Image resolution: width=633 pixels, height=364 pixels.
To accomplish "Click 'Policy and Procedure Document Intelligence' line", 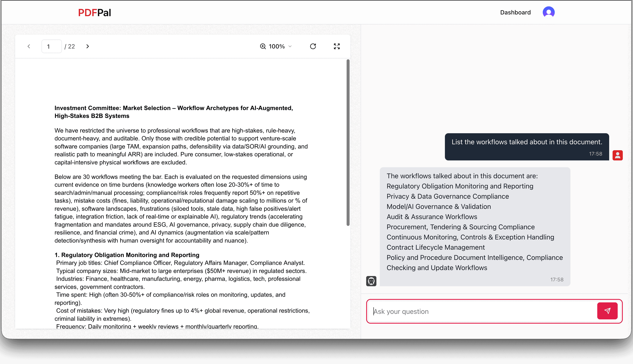I will [474, 262].
